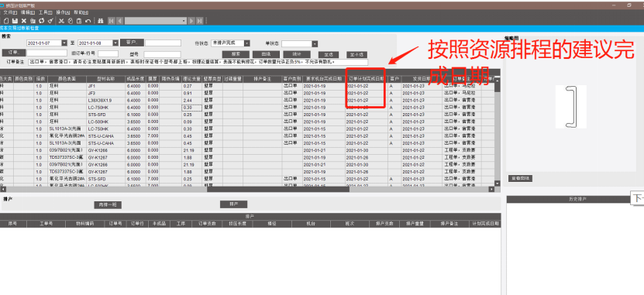The image size is (644, 295).
Task: Click the Undo arrow toolbar icon
Action: coord(88,21)
